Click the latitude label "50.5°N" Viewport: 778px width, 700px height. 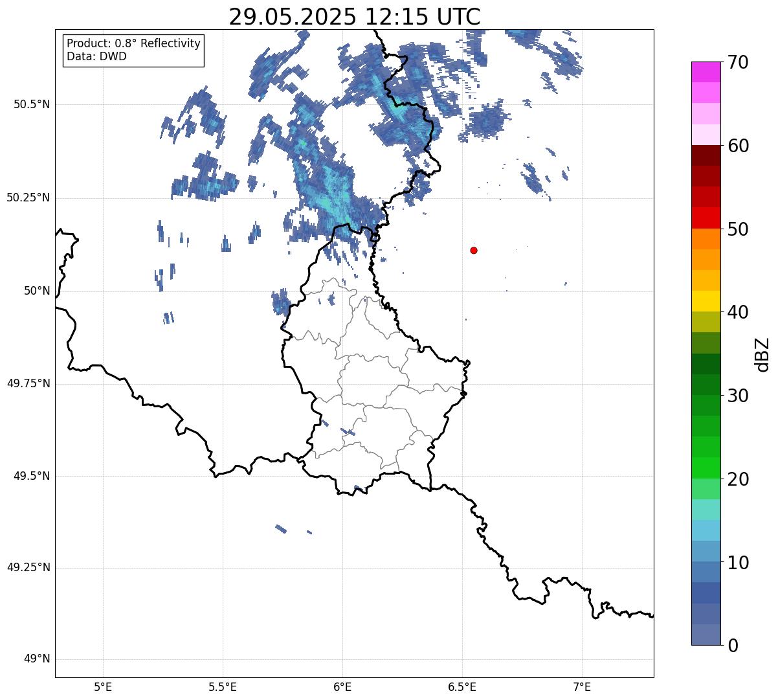click(x=32, y=104)
